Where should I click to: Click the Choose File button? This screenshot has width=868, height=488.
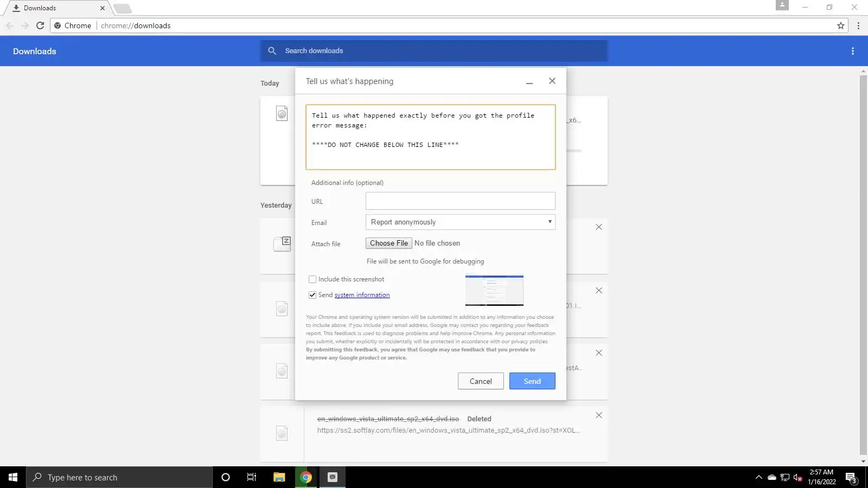[389, 243]
